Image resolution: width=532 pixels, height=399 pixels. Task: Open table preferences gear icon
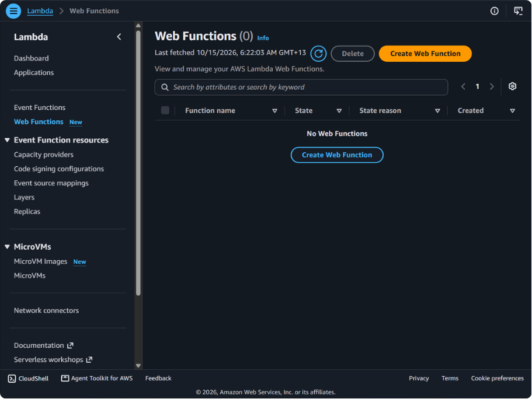(512, 86)
